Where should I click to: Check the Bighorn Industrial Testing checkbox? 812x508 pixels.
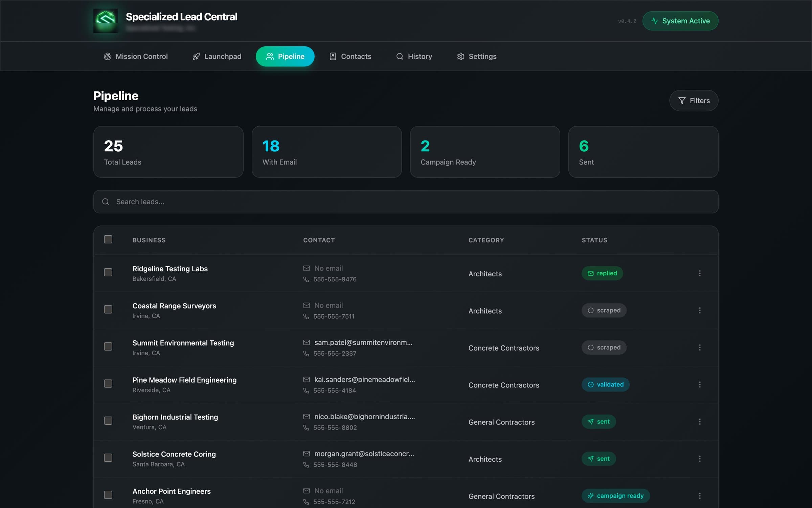tap(108, 421)
